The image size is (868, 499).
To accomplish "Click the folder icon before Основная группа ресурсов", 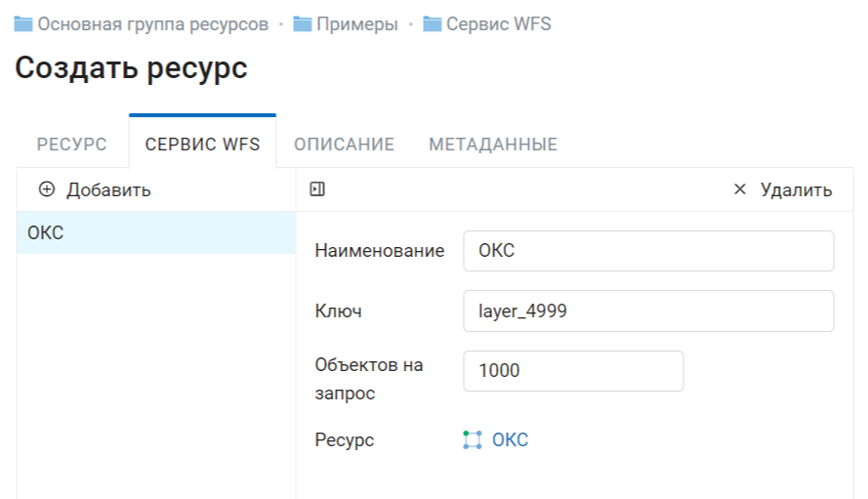I will pos(23,24).
